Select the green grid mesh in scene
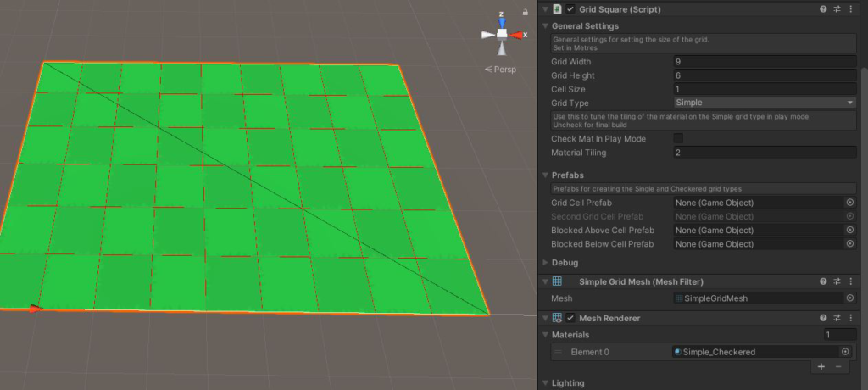 243,188
